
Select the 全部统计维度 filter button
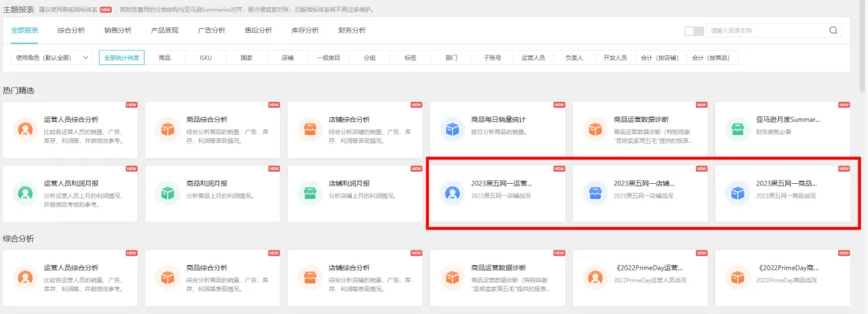tap(122, 58)
